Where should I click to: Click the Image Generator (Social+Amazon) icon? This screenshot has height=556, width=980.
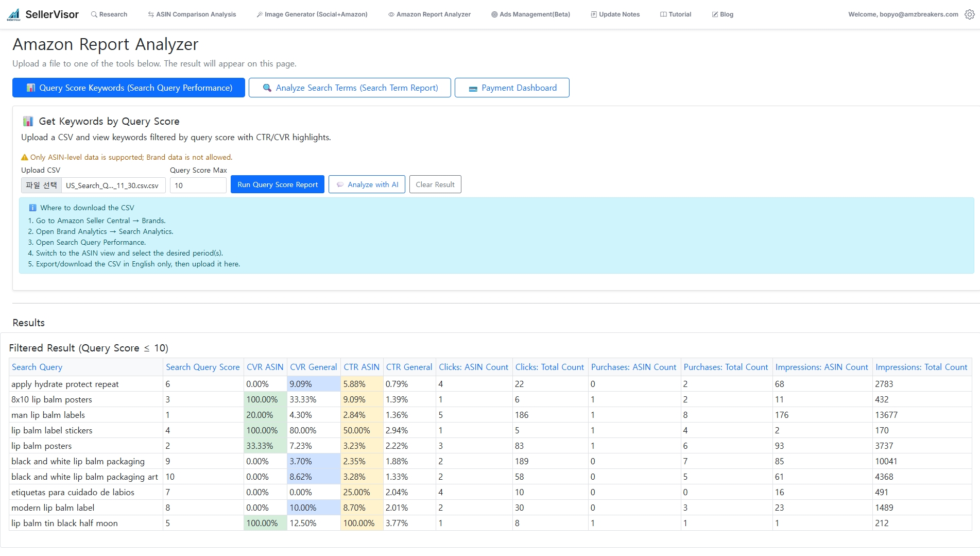(260, 14)
